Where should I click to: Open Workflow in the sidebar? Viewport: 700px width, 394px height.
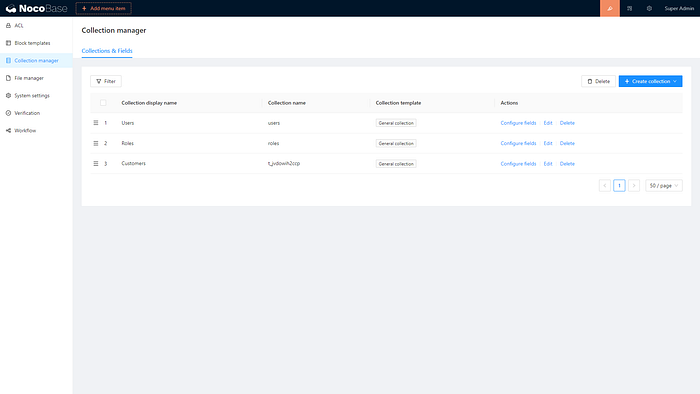pos(36,130)
